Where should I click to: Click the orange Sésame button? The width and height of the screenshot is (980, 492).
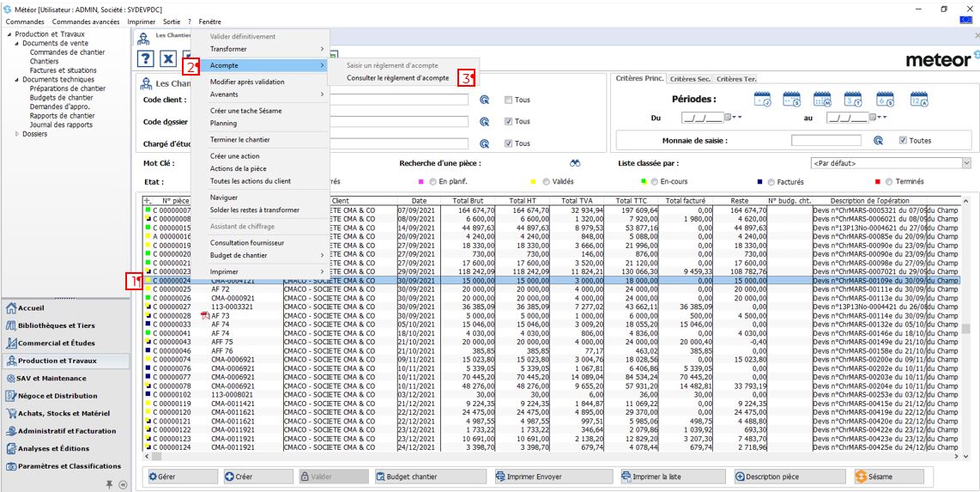[889, 477]
